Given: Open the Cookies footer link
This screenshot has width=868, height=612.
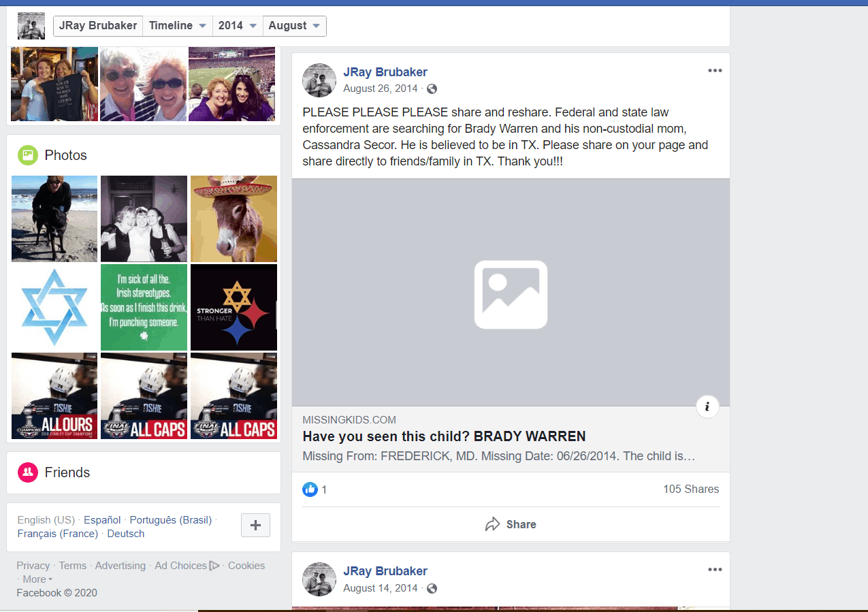Looking at the screenshot, I should tap(246, 566).
